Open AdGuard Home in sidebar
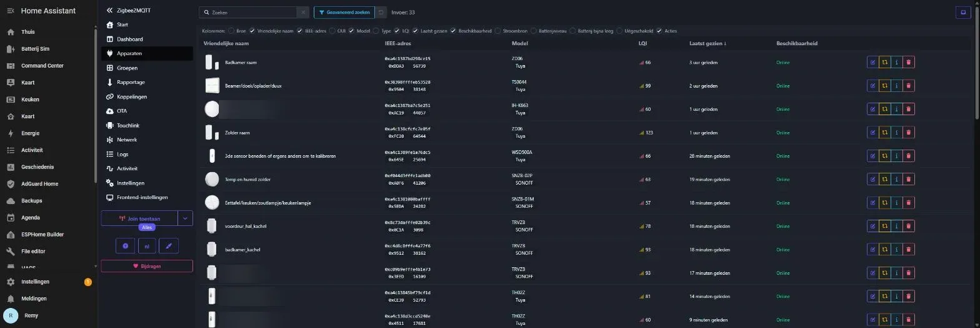Viewport: 980px width, 328px height. tap(47, 183)
